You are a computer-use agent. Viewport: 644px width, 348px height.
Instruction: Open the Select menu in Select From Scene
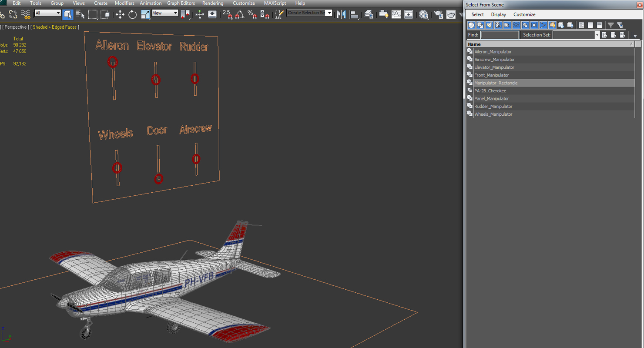(x=477, y=14)
